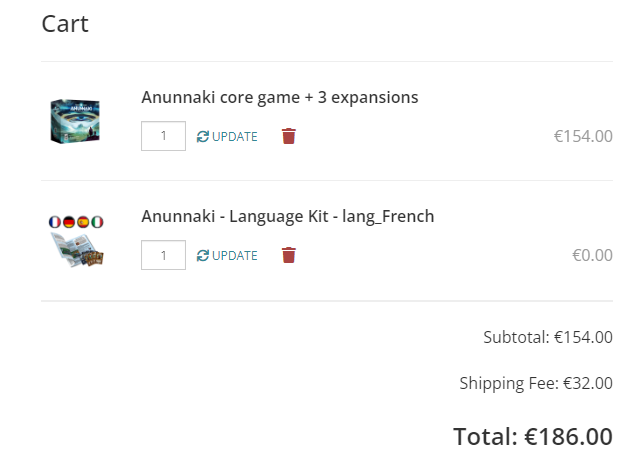
Task: Click the Italian flag icon
Action: coord(97,222)
